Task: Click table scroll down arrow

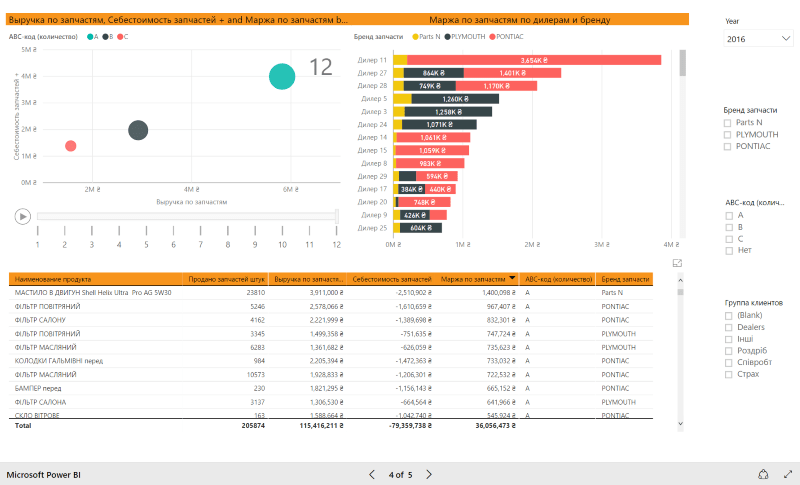Action: click(680, 423)
